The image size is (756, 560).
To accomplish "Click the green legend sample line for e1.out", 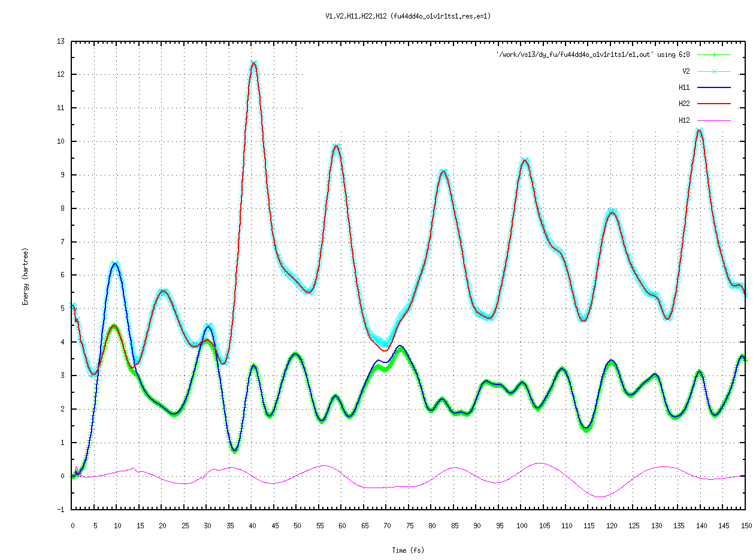I will click(714, 55).
